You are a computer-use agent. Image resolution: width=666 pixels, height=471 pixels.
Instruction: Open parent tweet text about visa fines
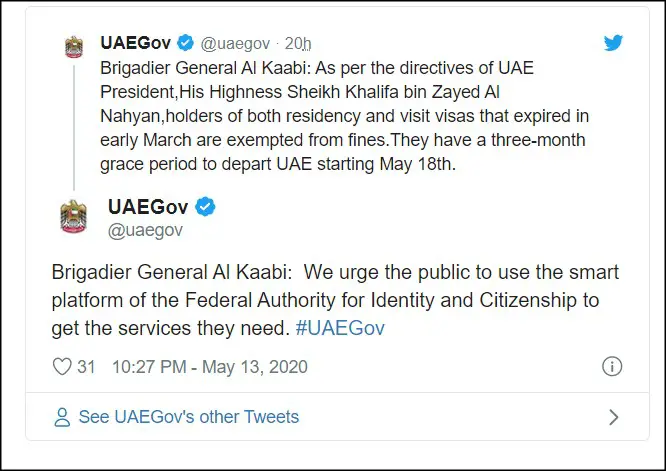[344, 116]
